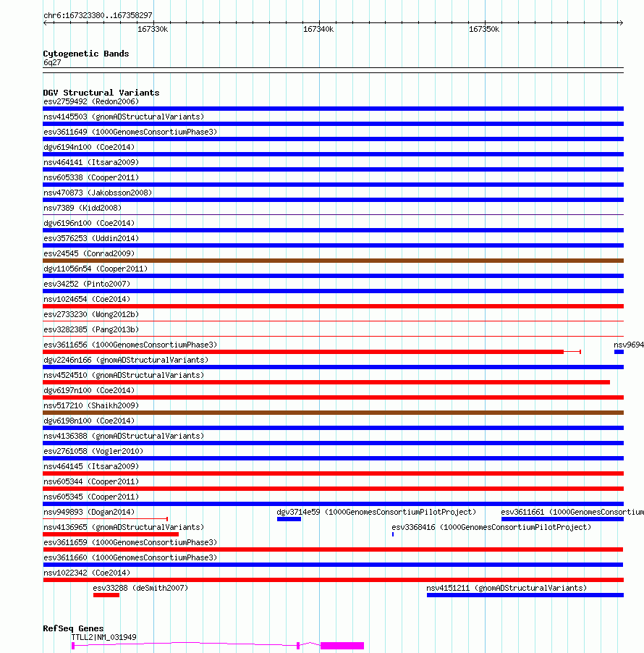Click nsv4136965 (gnomADStructuralVariants) label
644x653 pixels.
coord(124,527)
